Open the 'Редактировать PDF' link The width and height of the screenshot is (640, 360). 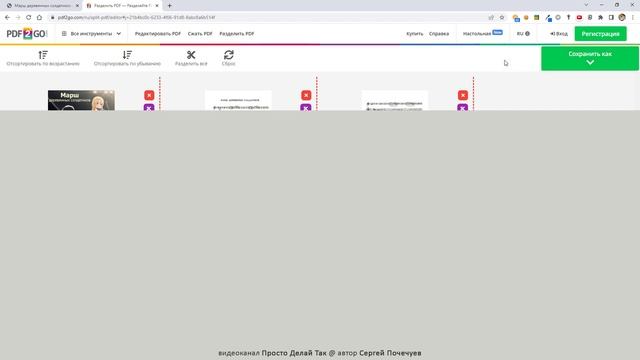tap(158, 34)
